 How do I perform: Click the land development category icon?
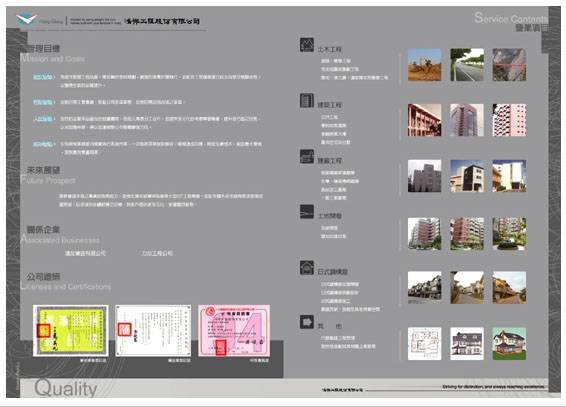[306, 212]
